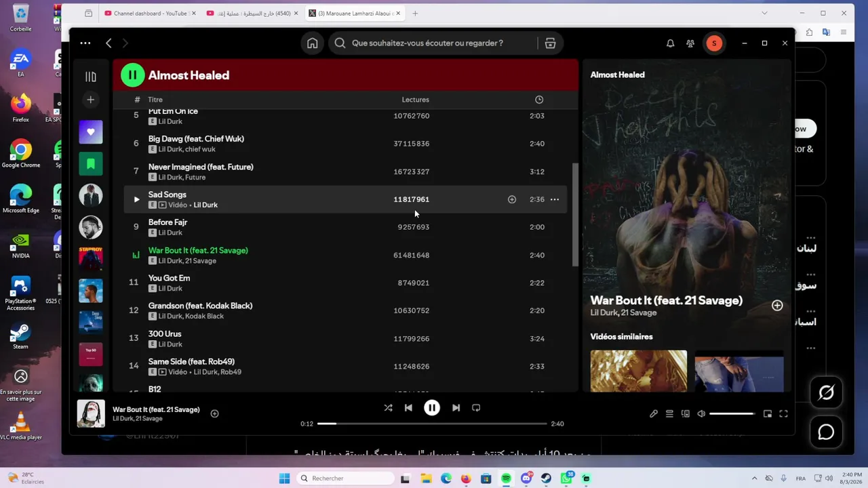
Task: Toggle shuffle playback
Action: point(388,407)
